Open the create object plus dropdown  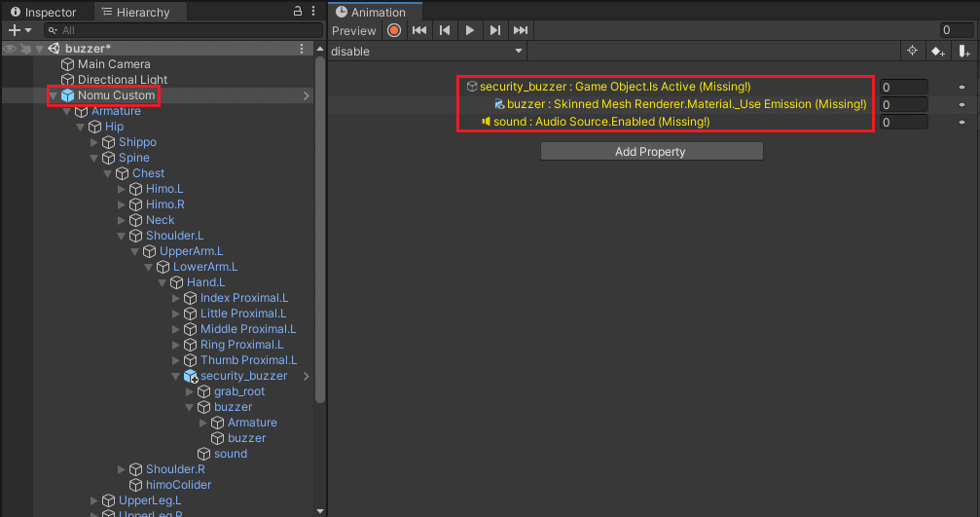coord(19,30)
